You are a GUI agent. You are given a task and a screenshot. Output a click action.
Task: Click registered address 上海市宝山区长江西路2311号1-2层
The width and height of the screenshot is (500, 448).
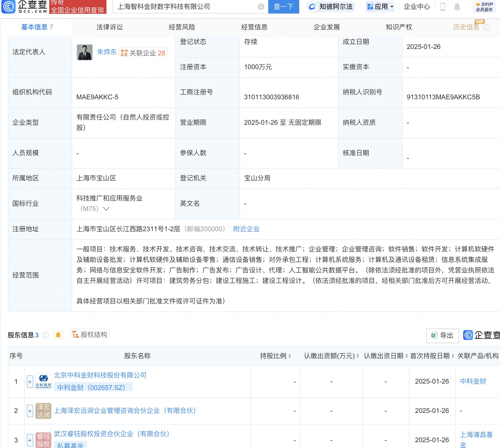[x=128, y=229]
